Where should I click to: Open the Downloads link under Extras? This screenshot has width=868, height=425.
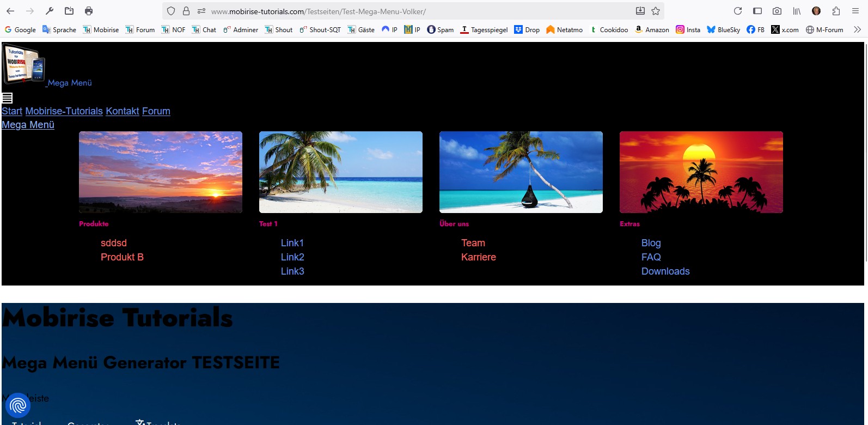[665, 271]
